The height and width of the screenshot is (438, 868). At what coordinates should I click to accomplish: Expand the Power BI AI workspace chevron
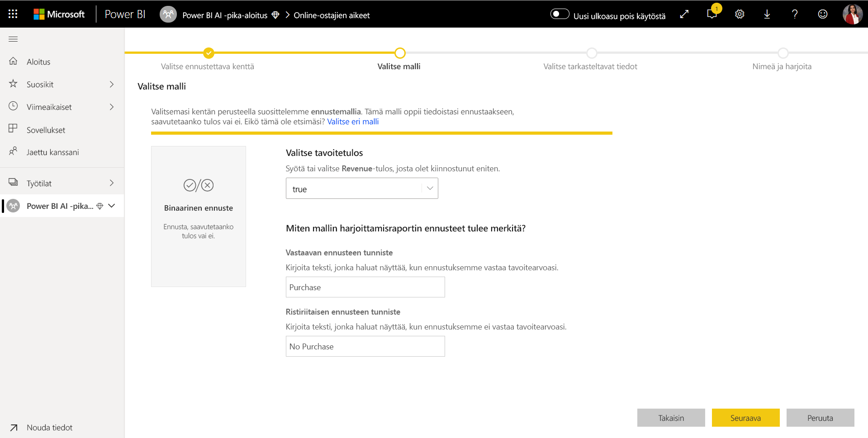pyautogui.click(x=112, y=206)
